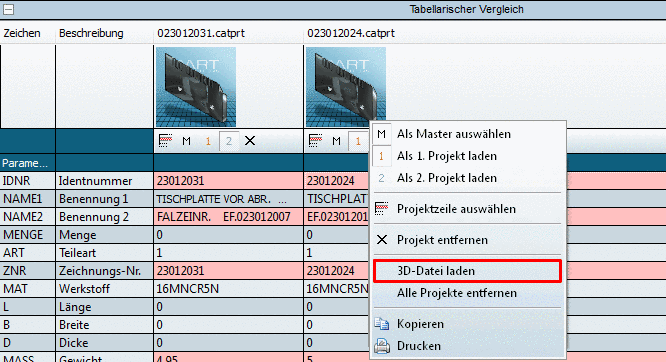This screenshot has width=666, height=362.
Task: Select 'ZNR' row cell
Action: (28, 271)
